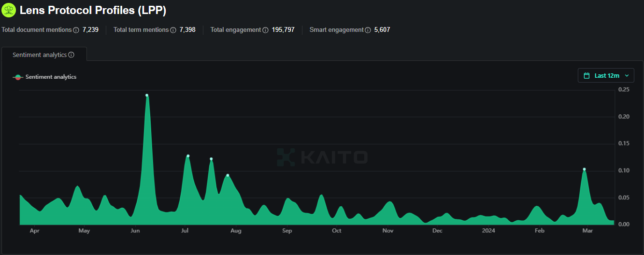The width and height of the screenshot is (644, 255).
Task: Click the 5,607 smart engagement value
Action: [x=382, y=30]
